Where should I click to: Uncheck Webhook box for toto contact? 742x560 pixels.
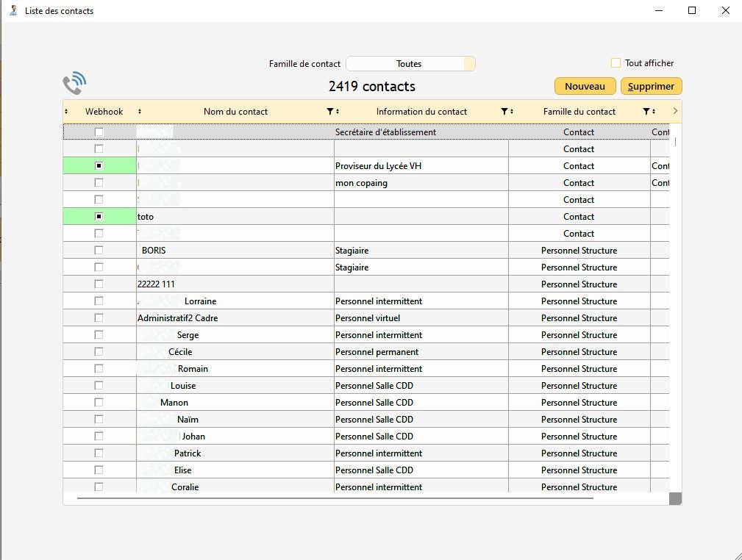pos(99,217)
